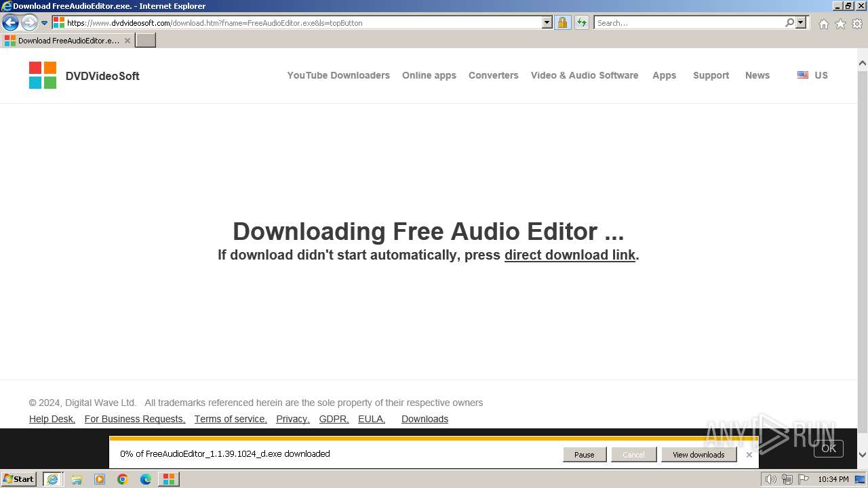This screenshot has width=868, height=488.
Task: Open Edge taskbar icon
Action: (x=146, y=479)
